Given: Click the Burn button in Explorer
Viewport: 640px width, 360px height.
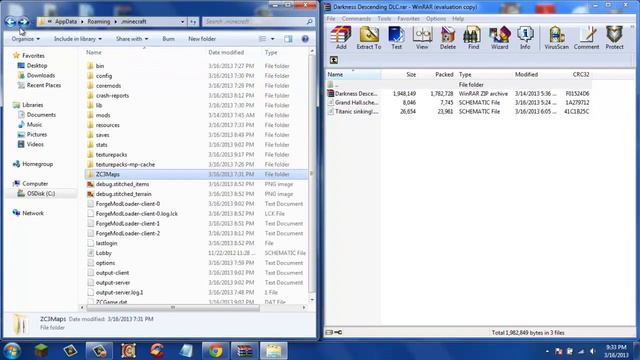Looking at the screenshot, I should (169, 39).
